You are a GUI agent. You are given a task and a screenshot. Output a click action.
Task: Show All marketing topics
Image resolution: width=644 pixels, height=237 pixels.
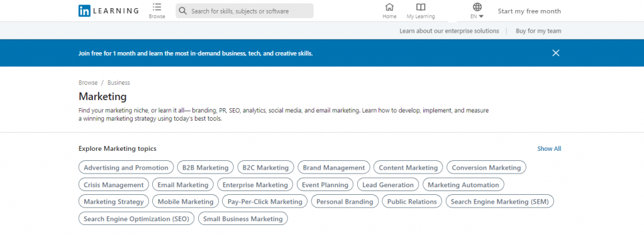tap(549, 149)
